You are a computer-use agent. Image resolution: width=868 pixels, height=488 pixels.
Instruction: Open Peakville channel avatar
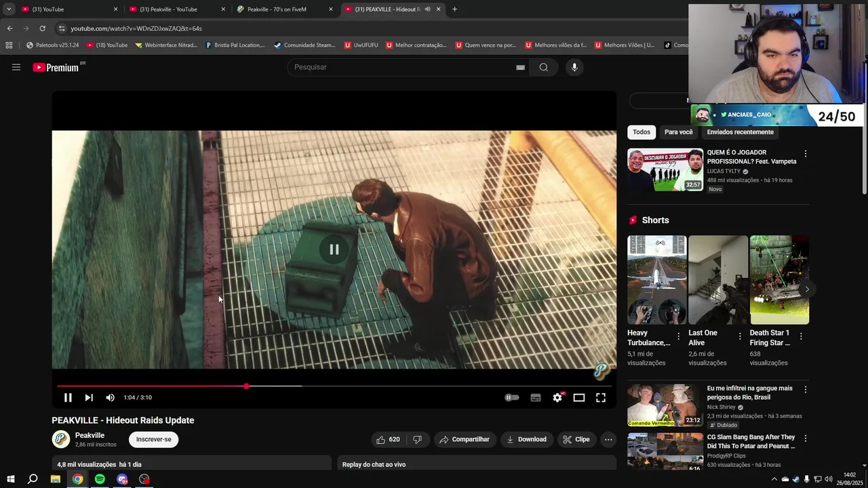click(x=61, y=439)
